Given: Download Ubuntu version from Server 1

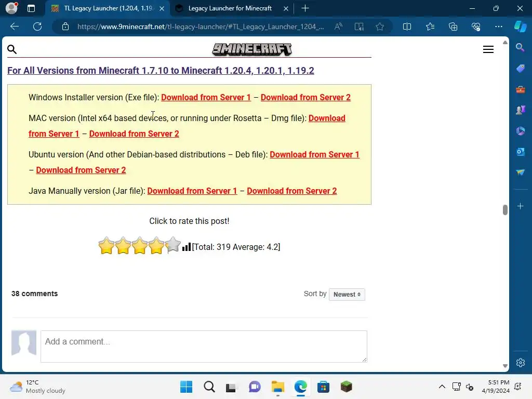Looking at the screenshot, I should pos(314,154).
